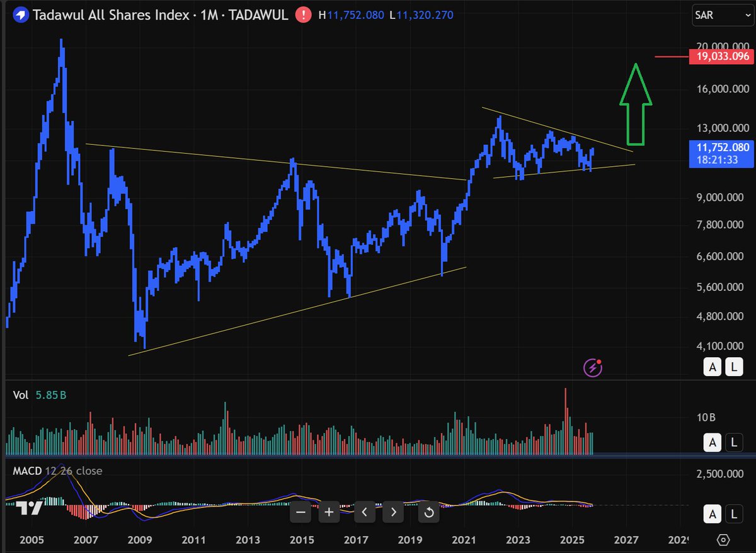Click the Tadawul All Shares Index title

click(x=111, y=15)
